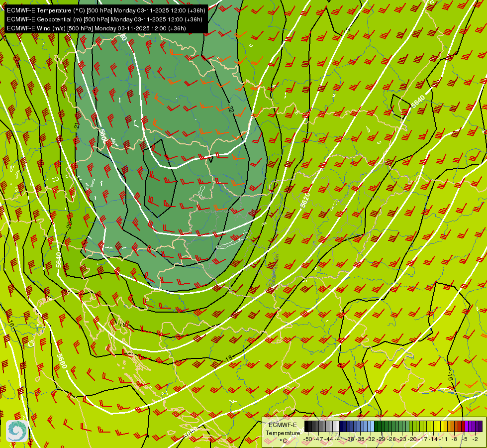Screen dimensions: 487x448
Task: Click the legend title 'ECMWF-E Temperature °C'
Action: [283, 433]
